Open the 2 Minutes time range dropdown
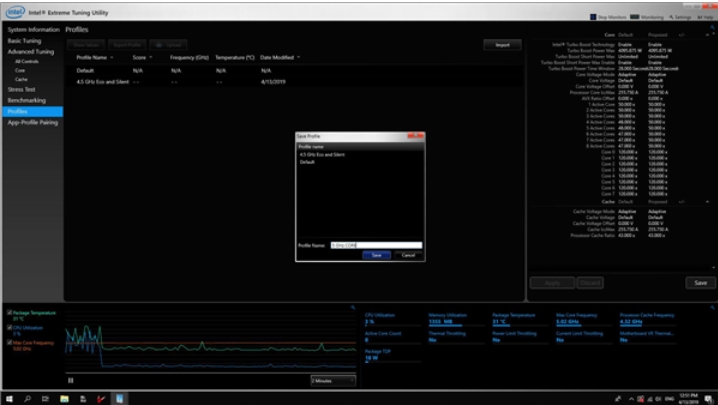The image size is (718, 405). coord(333,381)
